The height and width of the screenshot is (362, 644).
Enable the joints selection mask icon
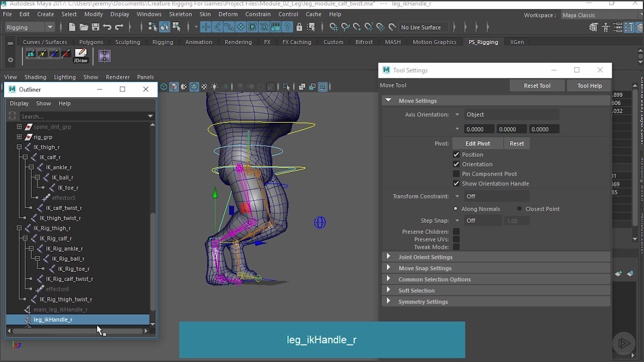(x=217, y=27)
